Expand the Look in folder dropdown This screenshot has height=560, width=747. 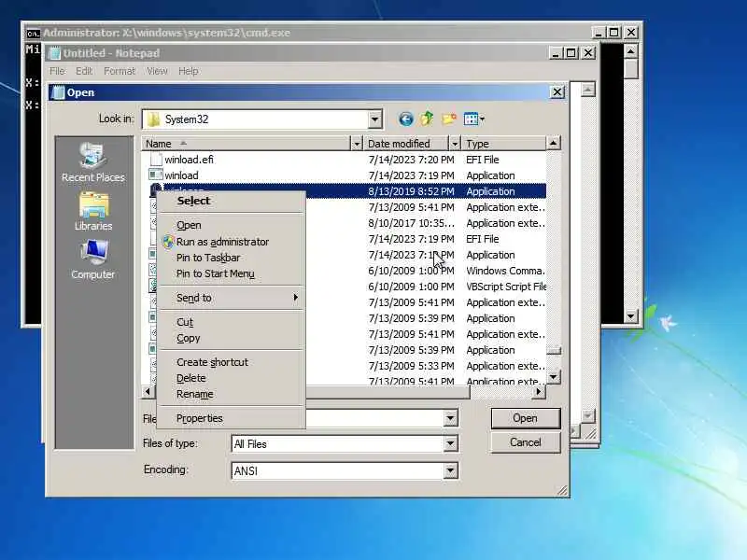click(x=375, y=119)
